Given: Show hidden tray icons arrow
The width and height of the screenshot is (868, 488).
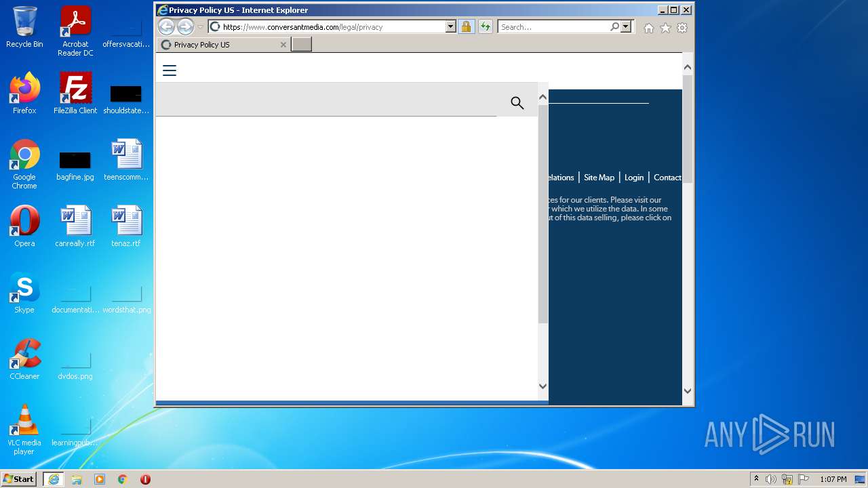Looking at the screenshot, I should [x=756, y=479].
